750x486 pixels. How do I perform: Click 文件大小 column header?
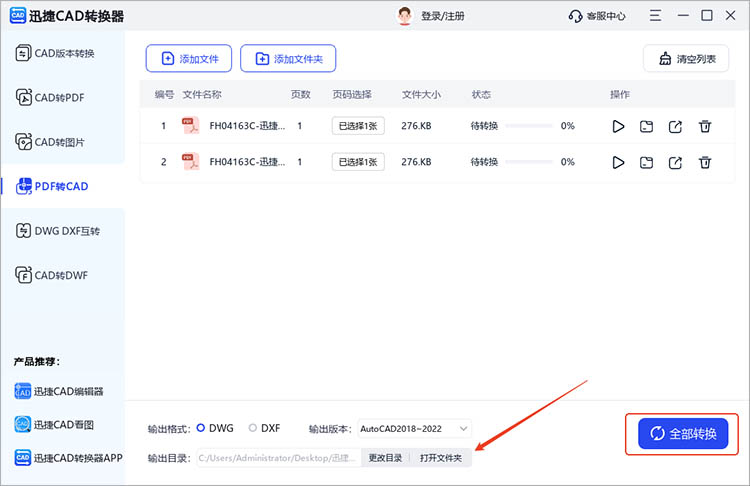[421, 95]
